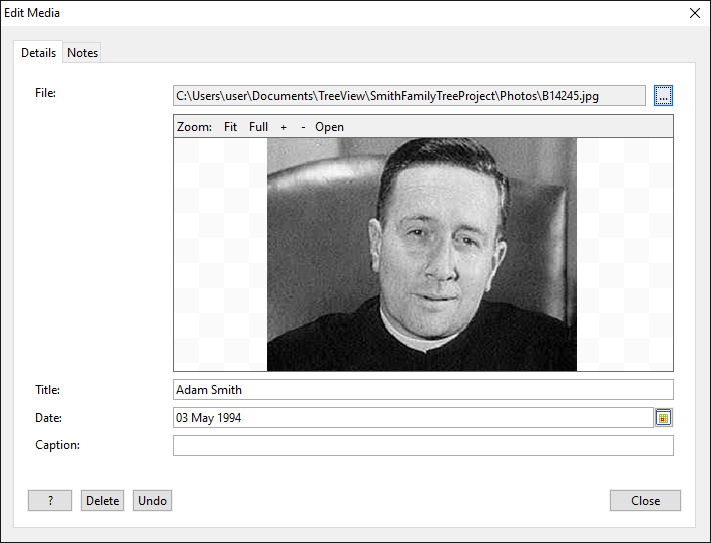Close the Edit Media dialog
Screen dimensions: 711x543
click(645, 500)
